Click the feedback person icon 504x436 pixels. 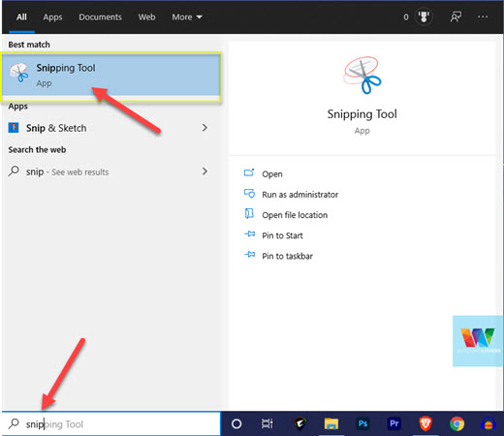point(456,16)
